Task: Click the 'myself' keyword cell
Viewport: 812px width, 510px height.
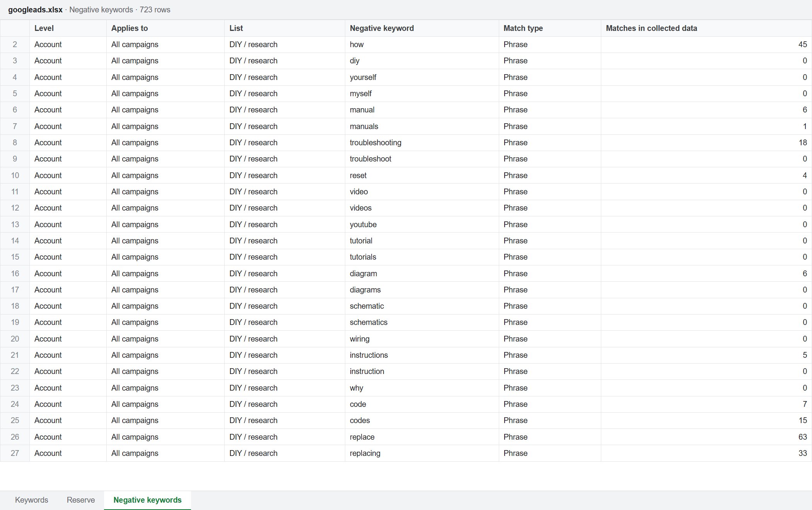Action: (422, 93)
